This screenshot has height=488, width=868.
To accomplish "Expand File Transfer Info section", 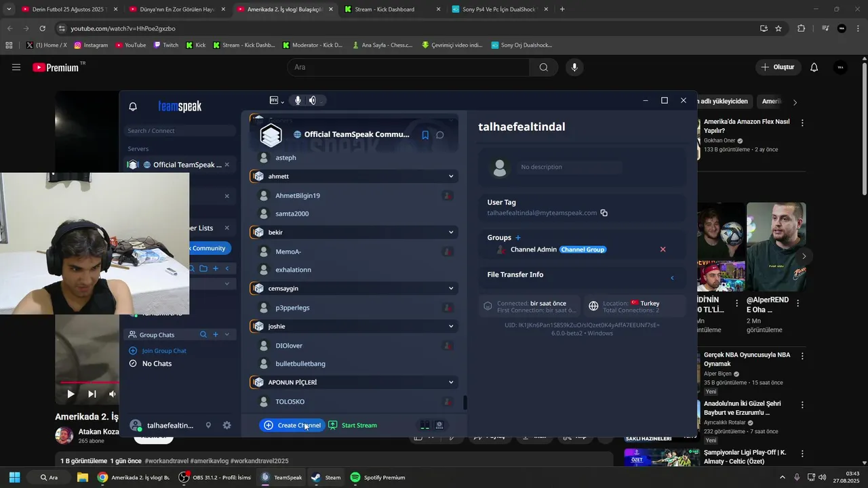I will pyautogui.click(x=672, y=278).
